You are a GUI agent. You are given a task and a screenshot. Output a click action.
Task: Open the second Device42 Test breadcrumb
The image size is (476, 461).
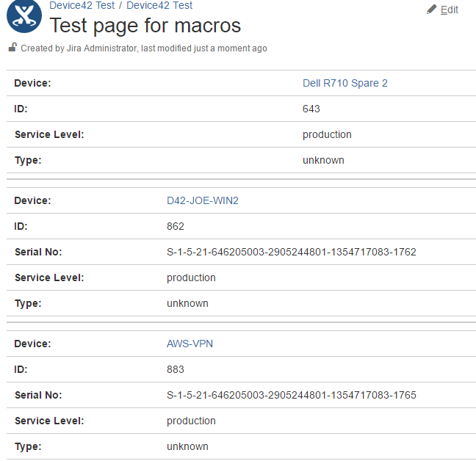159,5
